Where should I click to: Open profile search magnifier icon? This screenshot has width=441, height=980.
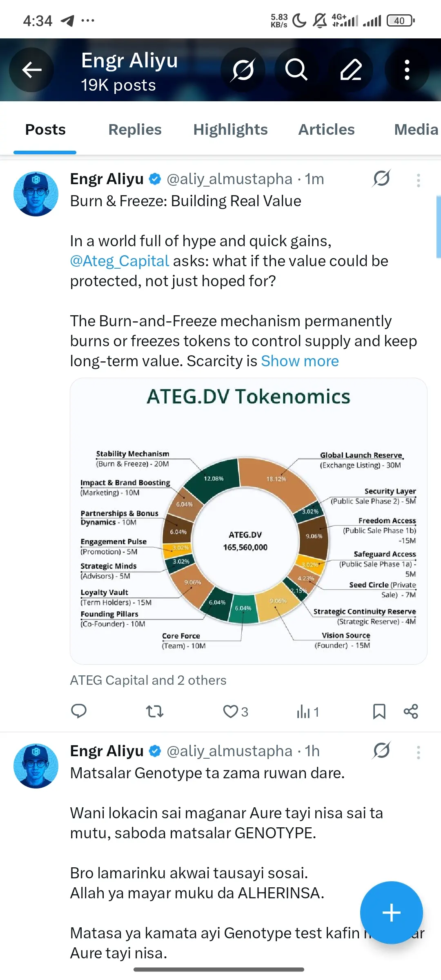296,70
